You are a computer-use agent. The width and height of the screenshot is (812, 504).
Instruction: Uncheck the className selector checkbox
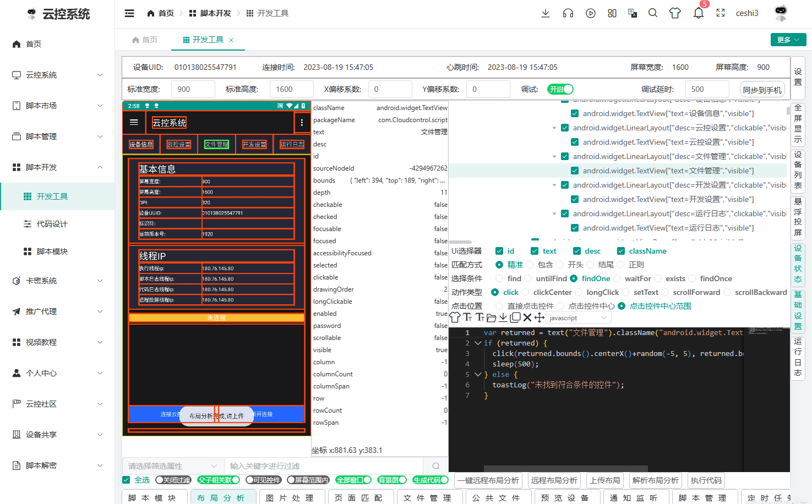tap(621, 251)
